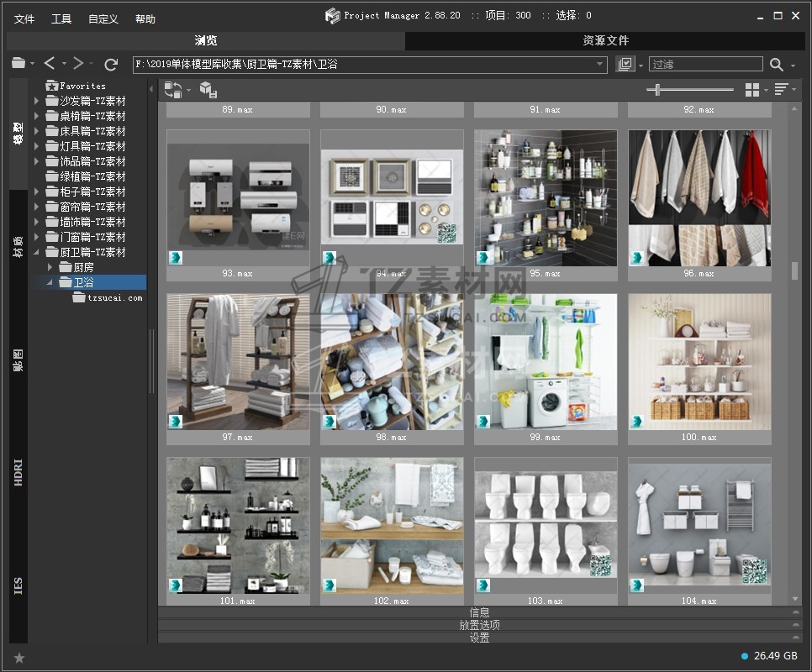Open the 工具 menu
The width and height of the screenshot is (812, 672).
(61, 18)
